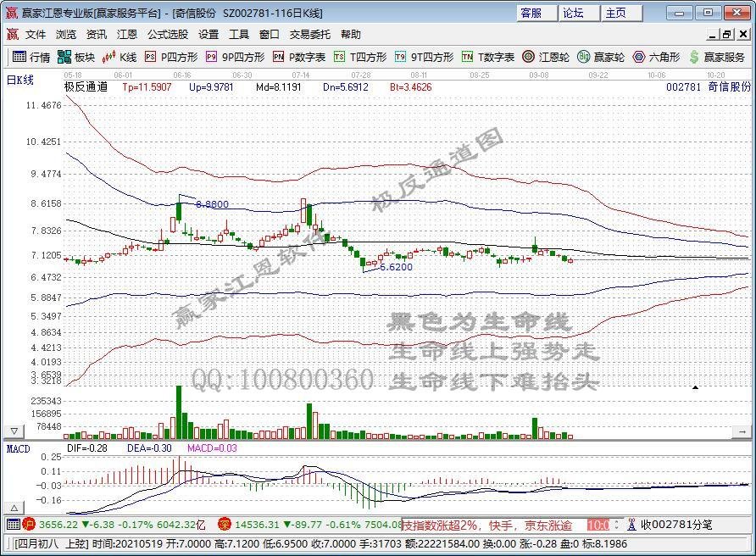Open the 行情 quotes toolbar icon

pyautogui.click(x=31, y=57)
